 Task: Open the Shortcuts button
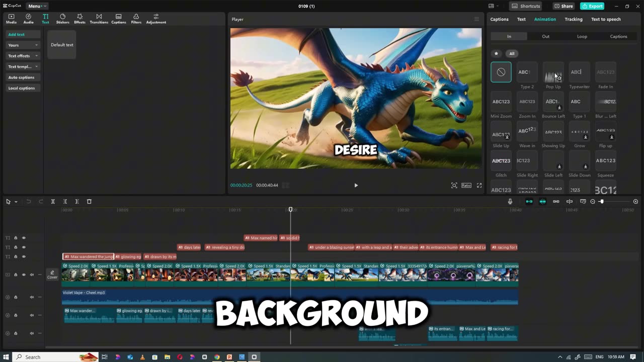click(x=527, y=6)
